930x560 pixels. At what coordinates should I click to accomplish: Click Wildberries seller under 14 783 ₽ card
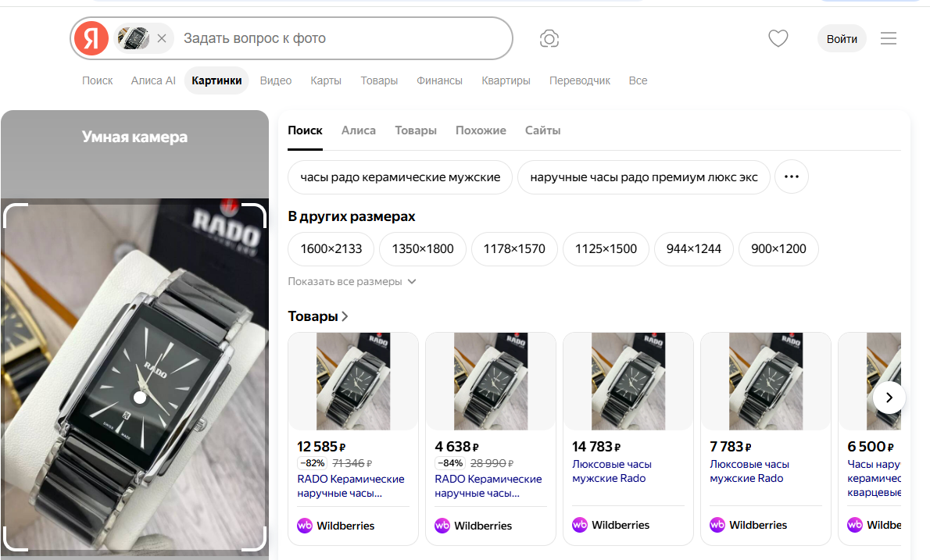611,525
